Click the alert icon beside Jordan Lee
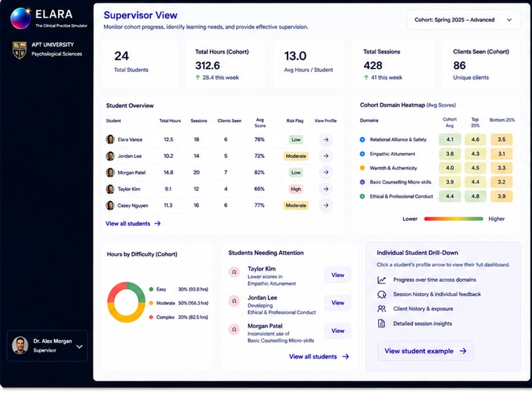532x393 pixels. pyautogui.click(x=234, y=301)
